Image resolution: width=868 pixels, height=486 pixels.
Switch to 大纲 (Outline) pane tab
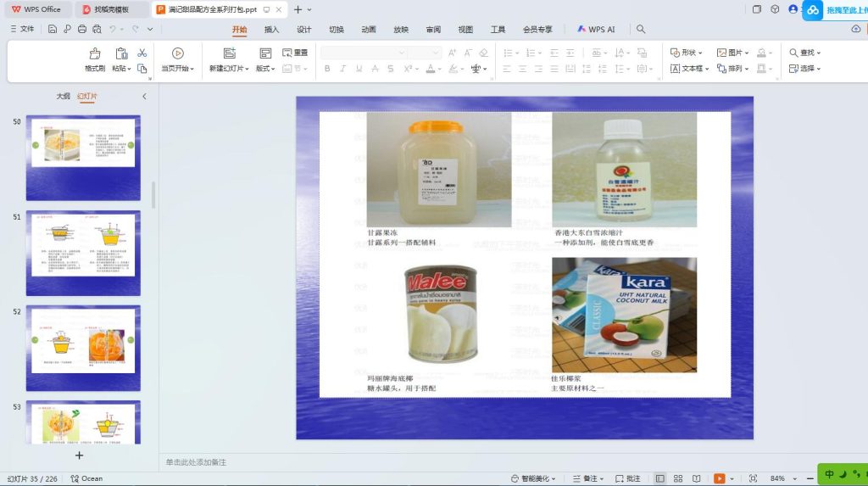pyautogui.click(x=63, y=97)
